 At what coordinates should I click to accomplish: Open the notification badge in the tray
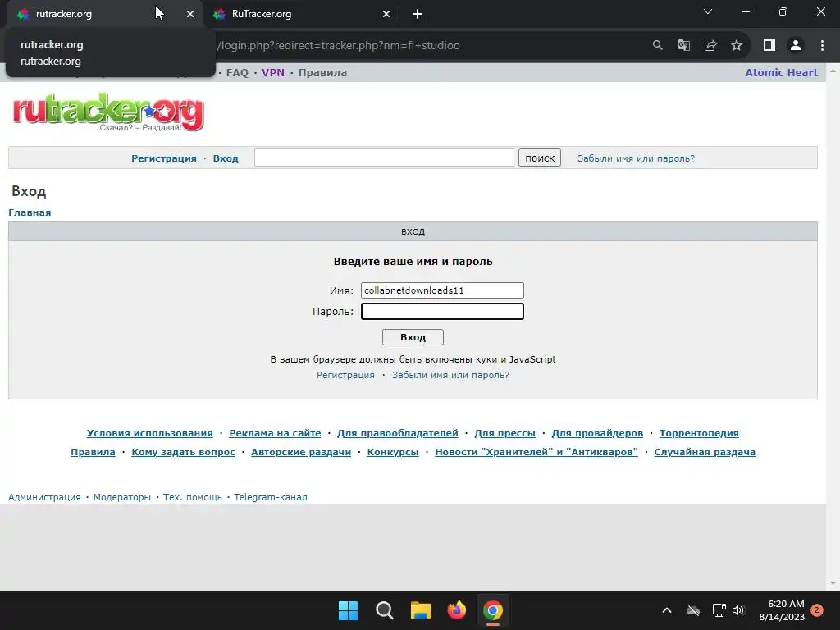[817, 610]
